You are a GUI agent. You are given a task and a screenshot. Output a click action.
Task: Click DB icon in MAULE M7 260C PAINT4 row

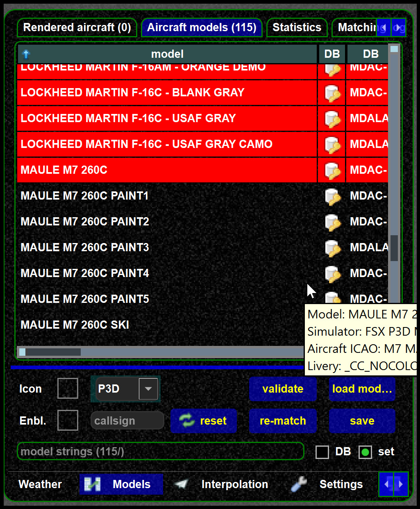[x=332, y=274]
